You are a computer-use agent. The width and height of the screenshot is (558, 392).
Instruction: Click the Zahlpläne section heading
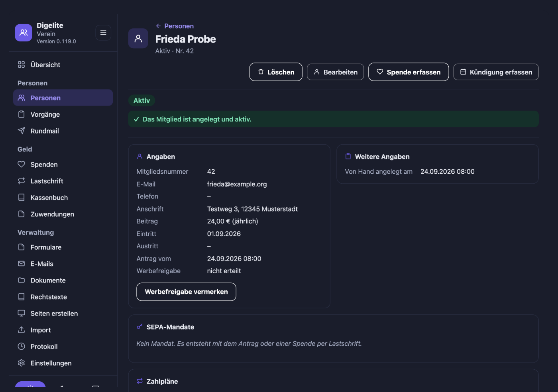pos(162,381)
